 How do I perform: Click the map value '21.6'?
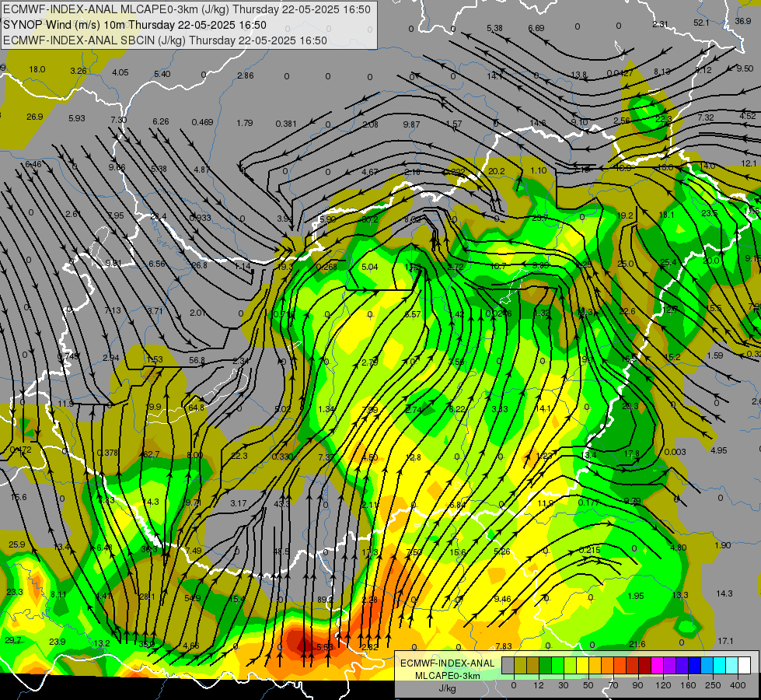point(637,644)
